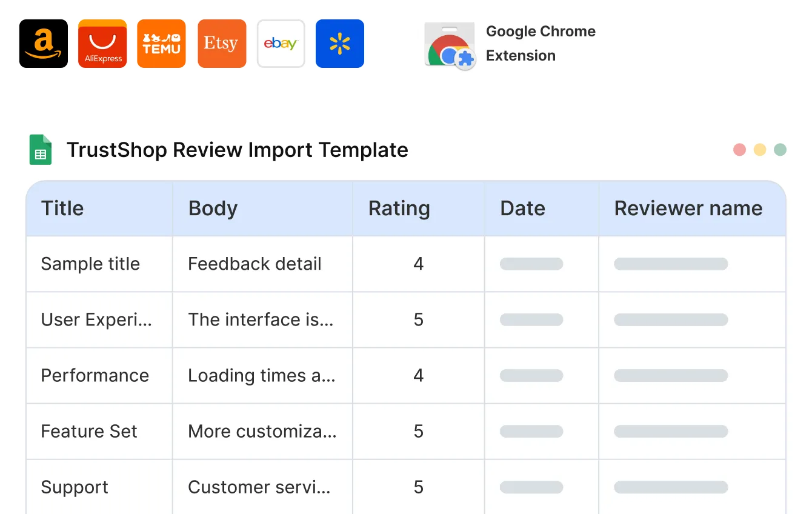Click the 'Loading times a...' body cell

262,376
